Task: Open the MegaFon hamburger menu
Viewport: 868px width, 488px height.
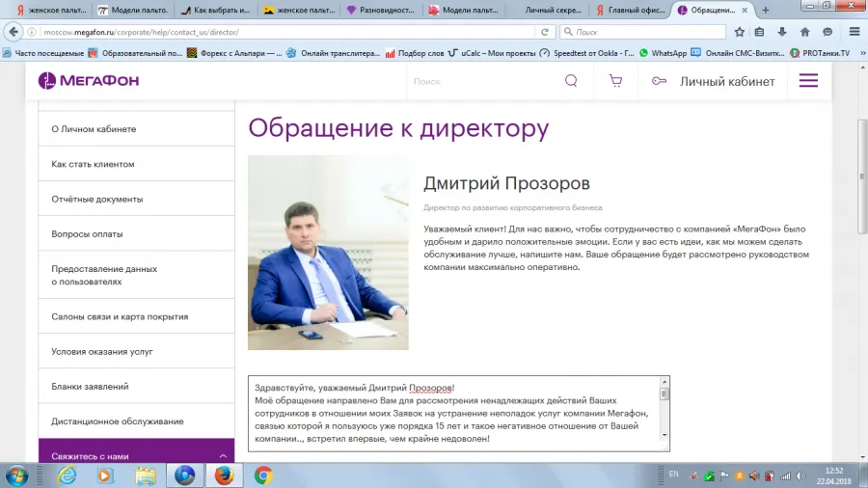Action: pyautogui.click(x=808, y=81)
